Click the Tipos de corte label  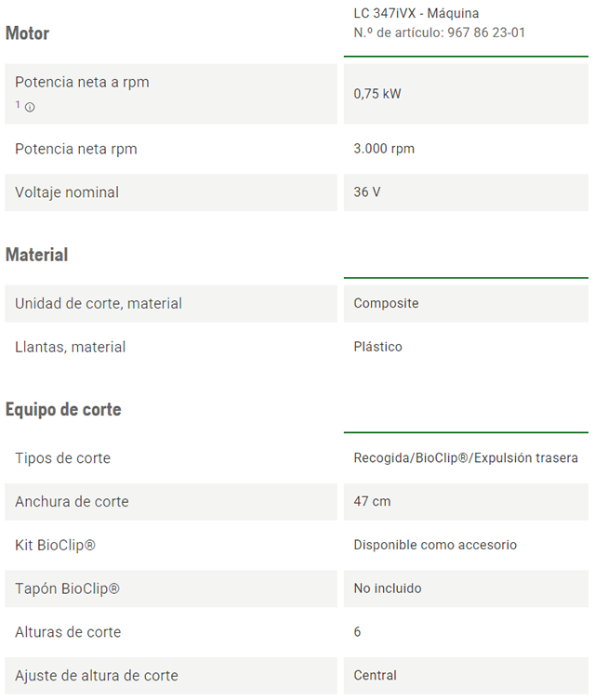62,458
